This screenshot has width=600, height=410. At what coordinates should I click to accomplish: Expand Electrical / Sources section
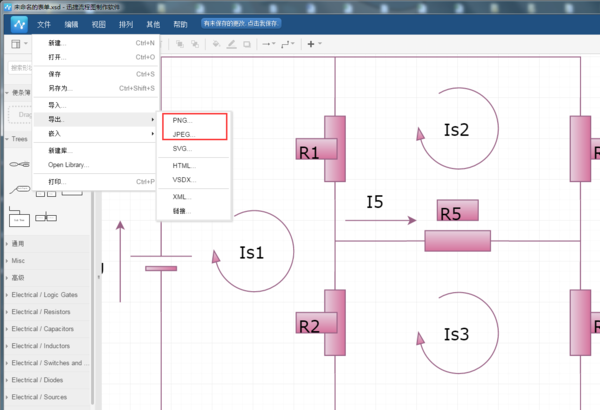click(x=48, y=397)
